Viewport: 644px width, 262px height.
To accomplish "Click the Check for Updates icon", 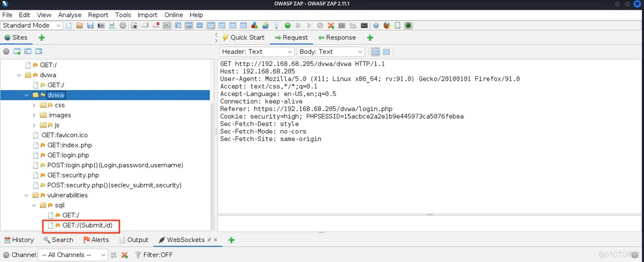I will [x=265, y=26].
